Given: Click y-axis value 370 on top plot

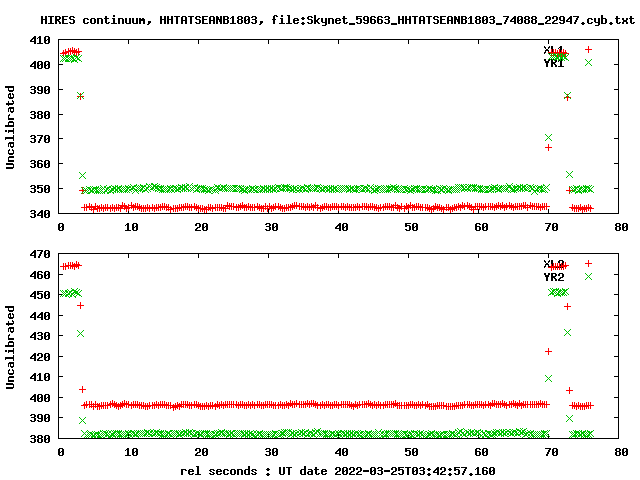Looking at the screenshot, I should (40, 139).
